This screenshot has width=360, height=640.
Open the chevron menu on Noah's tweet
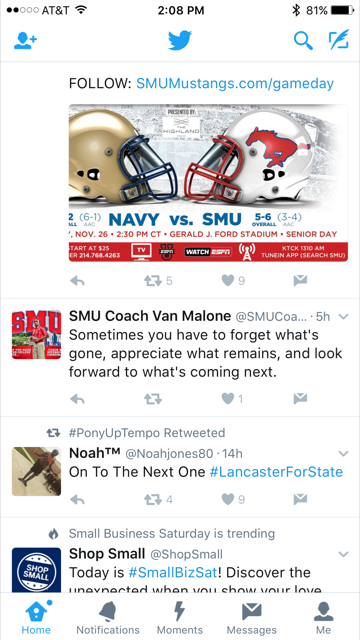pos(344,453)
